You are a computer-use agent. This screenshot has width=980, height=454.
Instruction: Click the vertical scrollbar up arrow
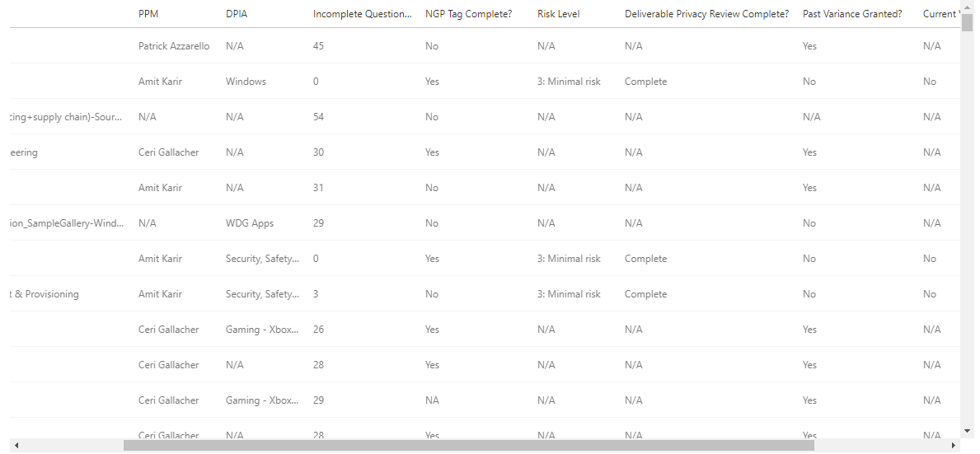(x=967, y=6)
